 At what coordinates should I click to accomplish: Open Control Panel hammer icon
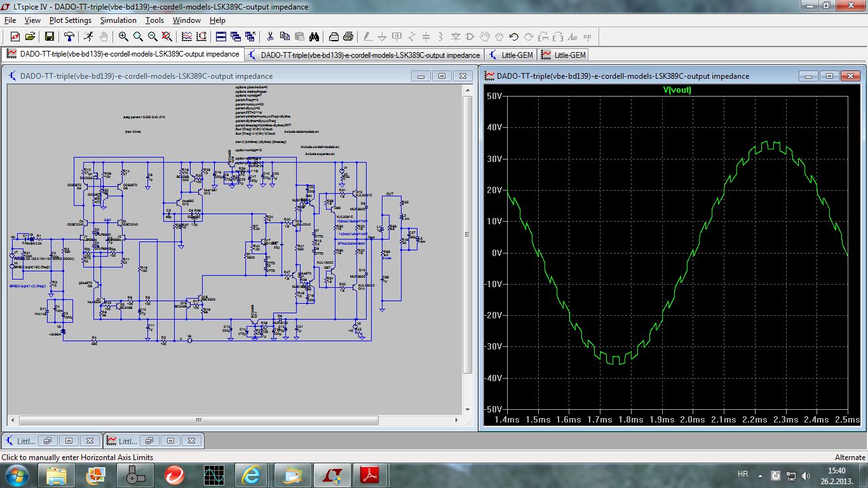tap(70, 36)
